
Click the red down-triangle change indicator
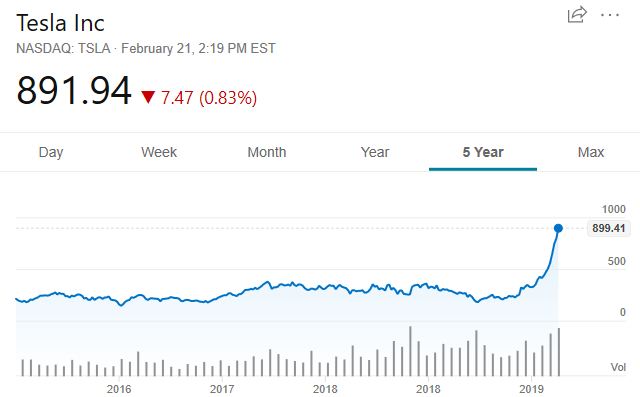pos(148,97)
